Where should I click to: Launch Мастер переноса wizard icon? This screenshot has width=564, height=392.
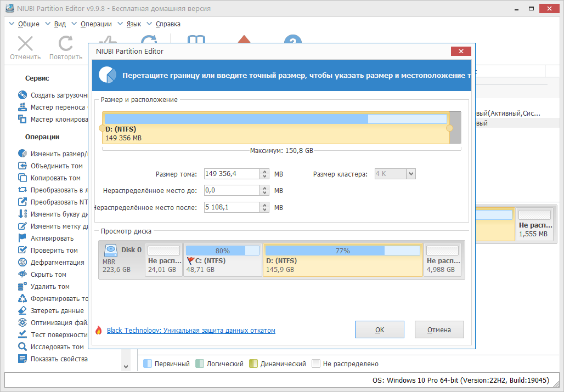(22, 107)
